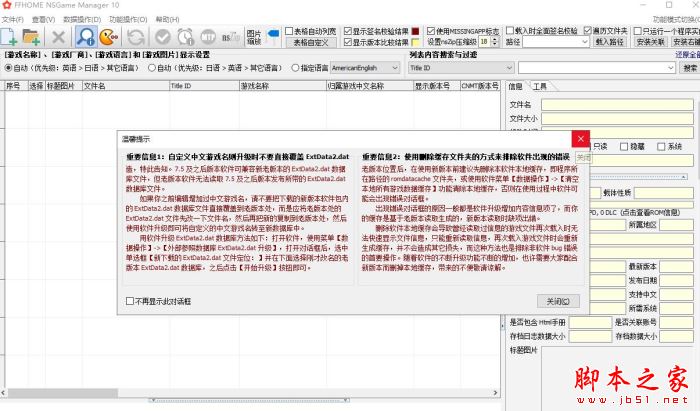Viewport: 700px width, 411px height.
Task: Toggle the 隐藏 file attribute checkbox
Action: coord(624,146)
